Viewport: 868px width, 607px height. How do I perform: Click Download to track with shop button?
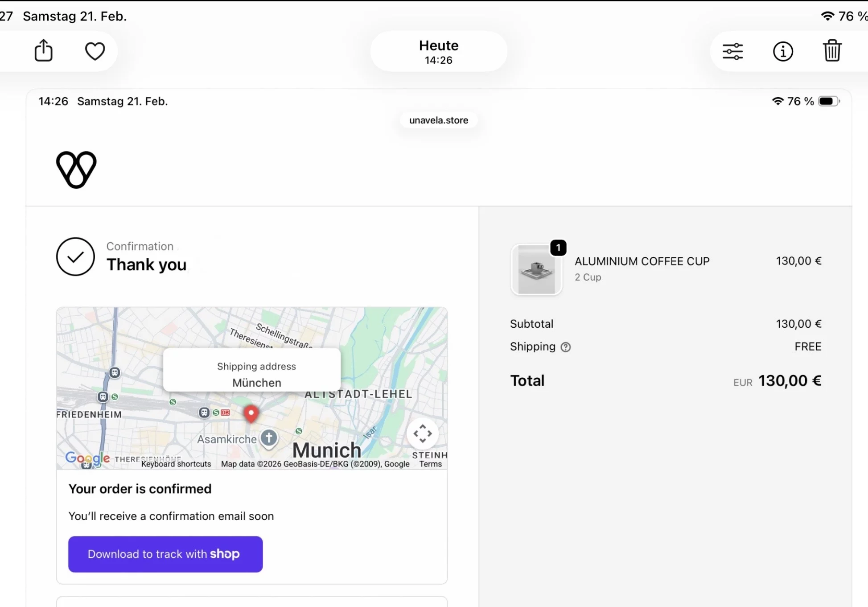[x=165, y=554]
